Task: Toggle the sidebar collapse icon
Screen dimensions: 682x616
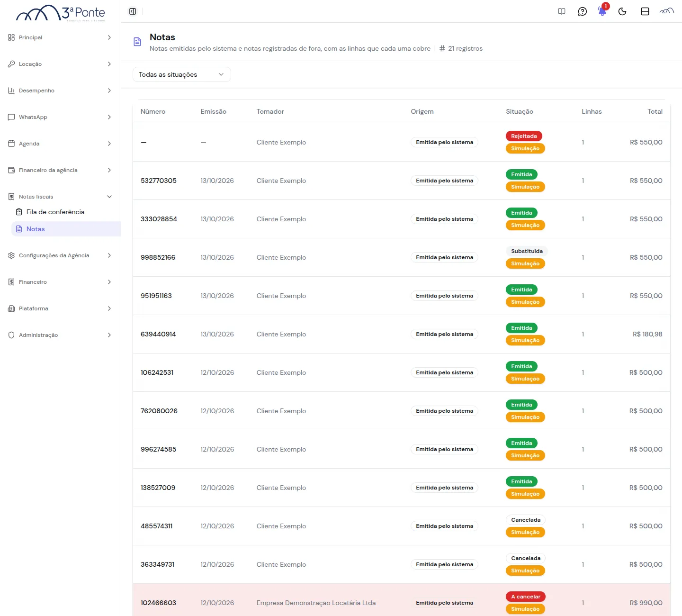Action: (x=133, y=11)
